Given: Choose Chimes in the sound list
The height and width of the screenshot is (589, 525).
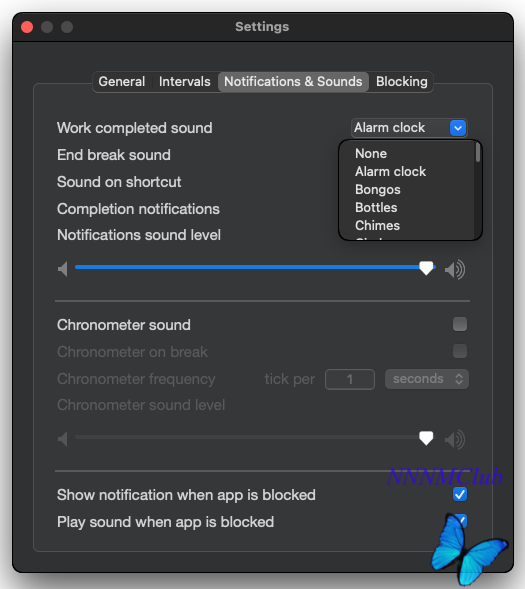Looking at the screenshot, I should [377, 226].
